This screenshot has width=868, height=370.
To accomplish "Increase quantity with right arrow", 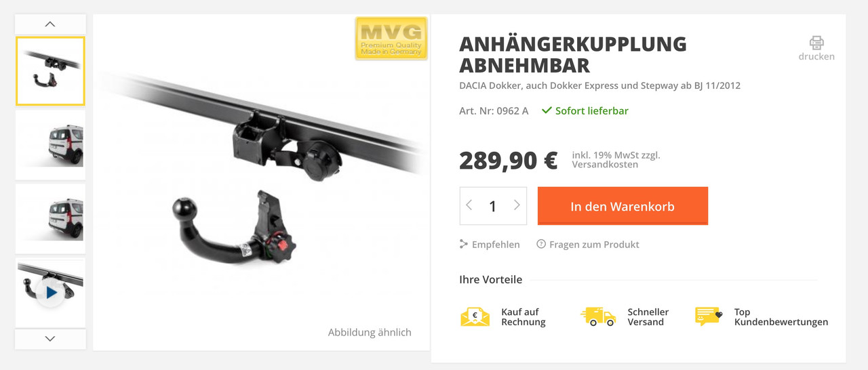I will [x=517, y=205].
